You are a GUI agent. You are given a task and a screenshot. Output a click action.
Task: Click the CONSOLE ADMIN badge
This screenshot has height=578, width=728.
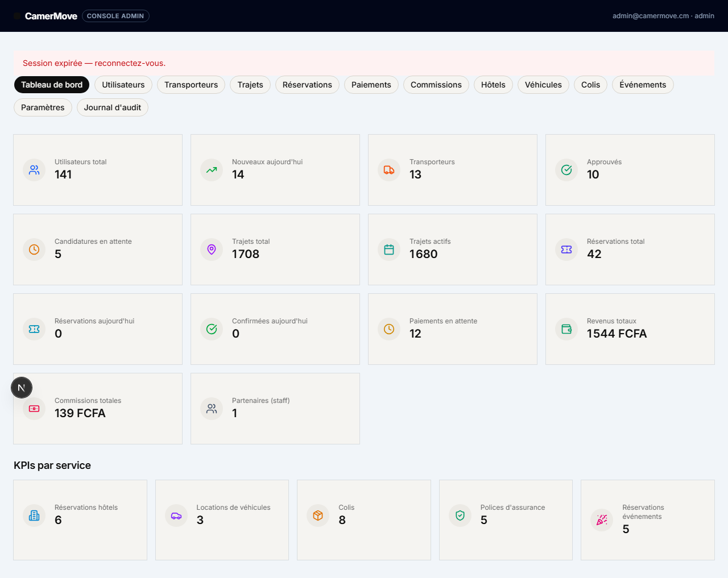(115, 16)
